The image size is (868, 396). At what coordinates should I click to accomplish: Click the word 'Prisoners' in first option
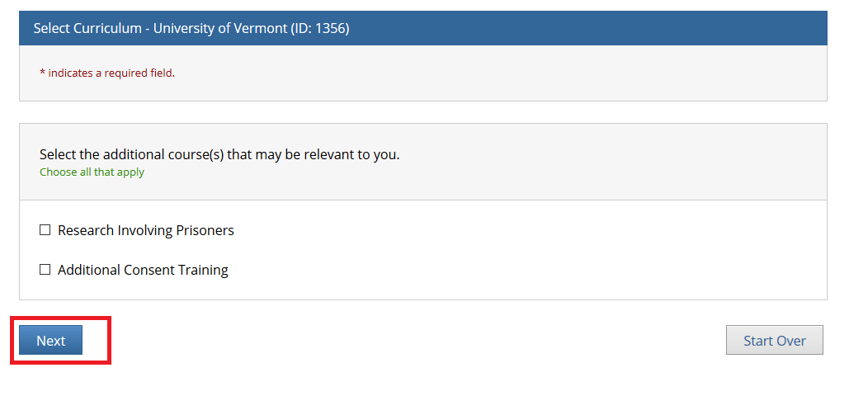pyautogui.click(x=205, y=230)
